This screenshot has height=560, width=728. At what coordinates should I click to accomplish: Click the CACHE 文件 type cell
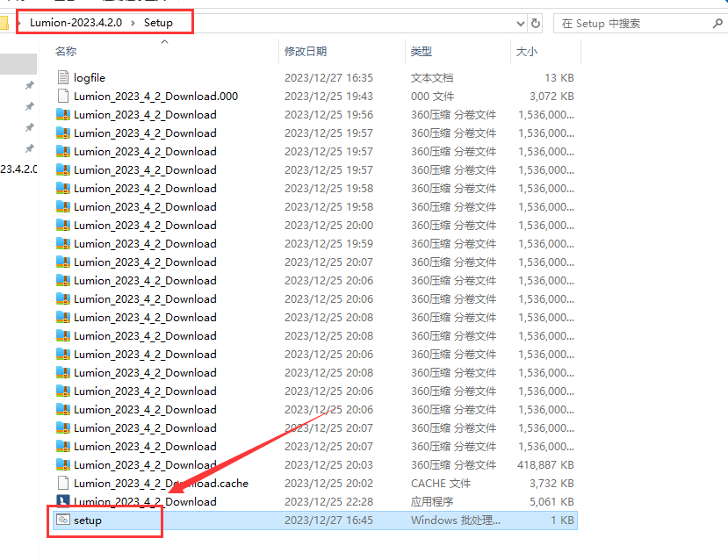point(441,483)
